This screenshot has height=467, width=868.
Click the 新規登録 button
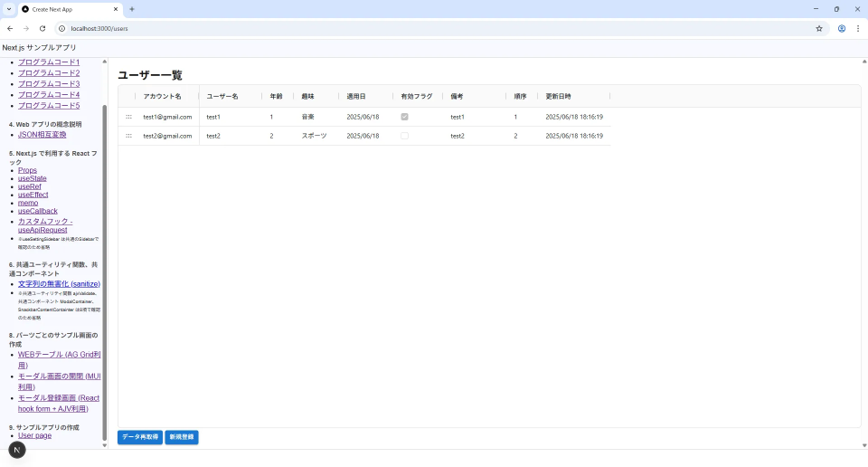click(x=182, y=437)
